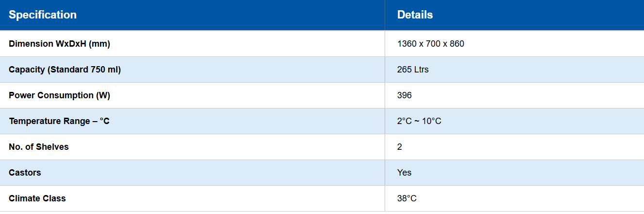Image resolution: width=644 pixels, height=214 pixels.
Task: Select the Castors row label
Action: [x=25, y=173]
